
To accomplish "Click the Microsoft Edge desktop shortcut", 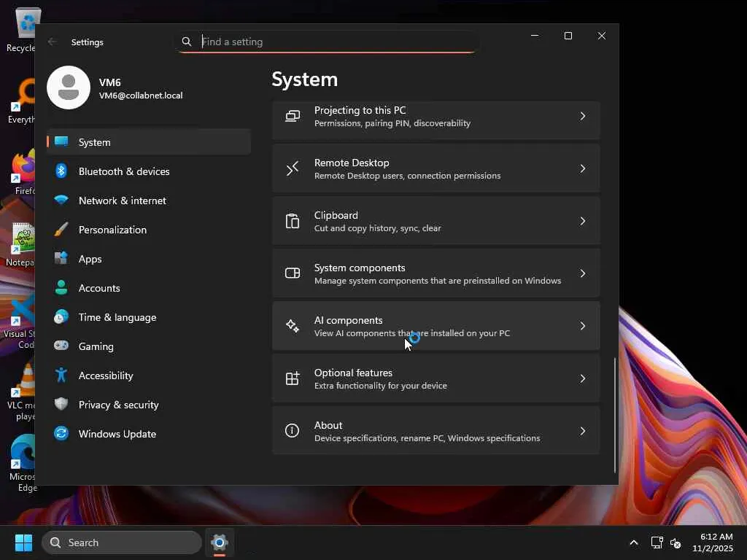I will 21,463.
